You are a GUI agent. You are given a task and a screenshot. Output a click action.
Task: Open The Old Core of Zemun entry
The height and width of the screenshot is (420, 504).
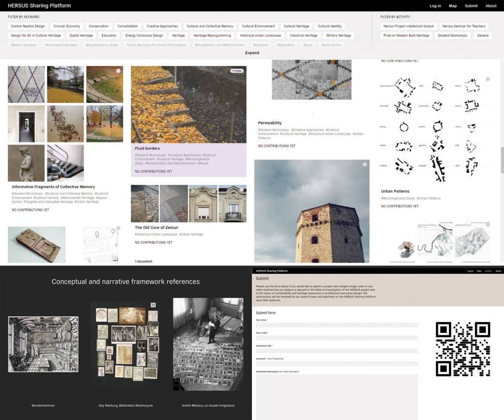tap(156, 227)
